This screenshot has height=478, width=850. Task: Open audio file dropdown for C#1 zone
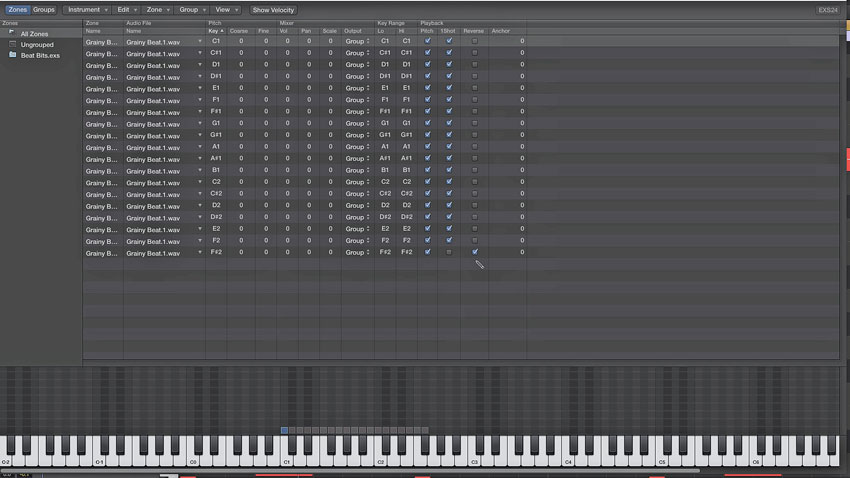coord(199,53)
